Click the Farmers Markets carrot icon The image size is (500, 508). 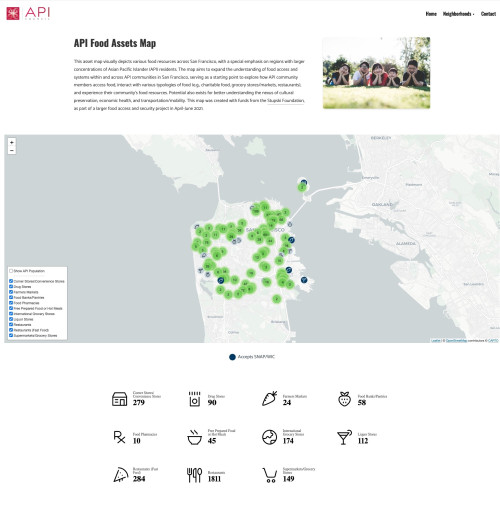269,399
